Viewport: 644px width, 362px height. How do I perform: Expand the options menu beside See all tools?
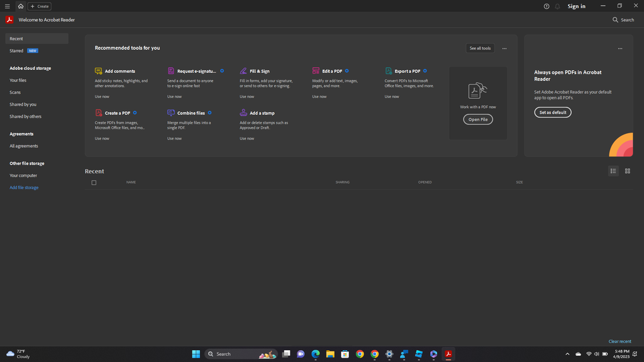pos(504,48)
